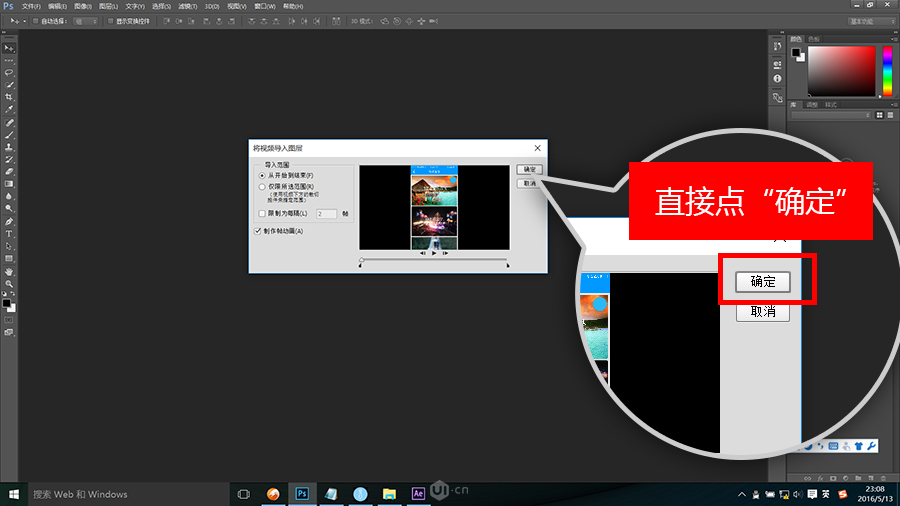
Task: Toggle 自动选择 checkbox in options bar
Action: 36,21
